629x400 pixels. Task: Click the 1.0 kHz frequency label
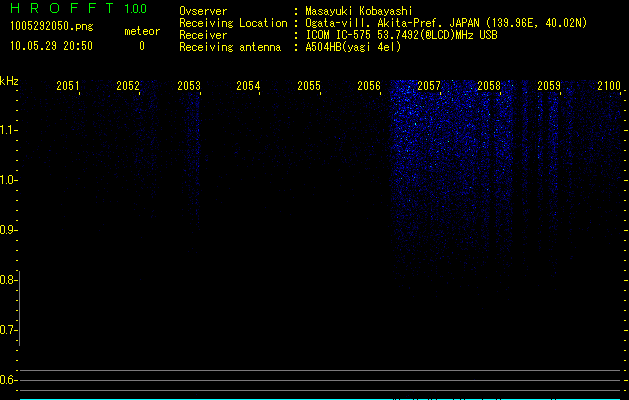[8, 180]
